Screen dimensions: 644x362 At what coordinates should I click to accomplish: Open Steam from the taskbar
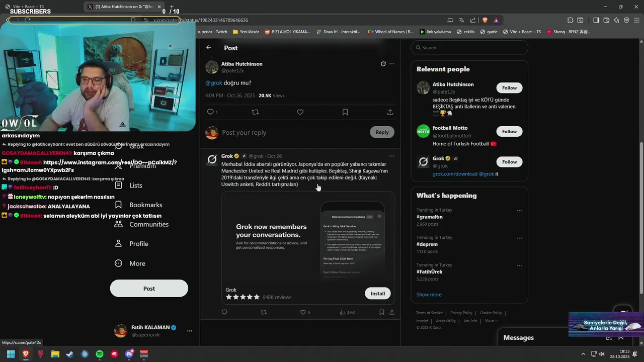pos(70,354)
